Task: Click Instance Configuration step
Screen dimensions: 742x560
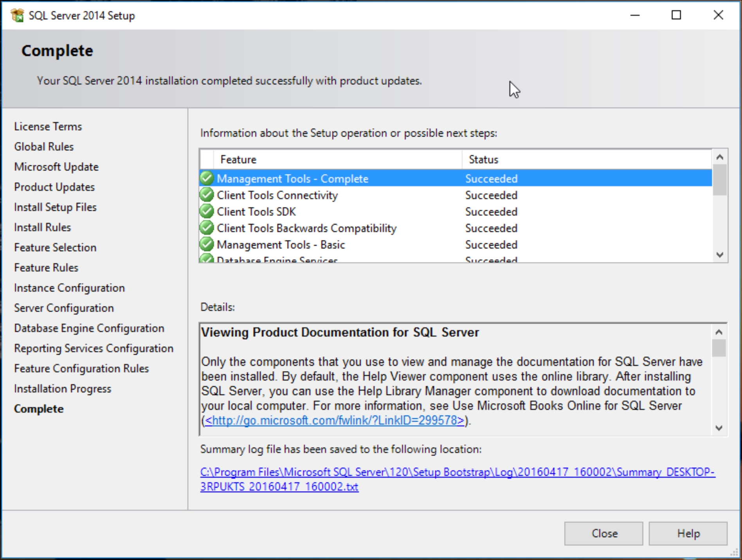Action: click(70, 288)
